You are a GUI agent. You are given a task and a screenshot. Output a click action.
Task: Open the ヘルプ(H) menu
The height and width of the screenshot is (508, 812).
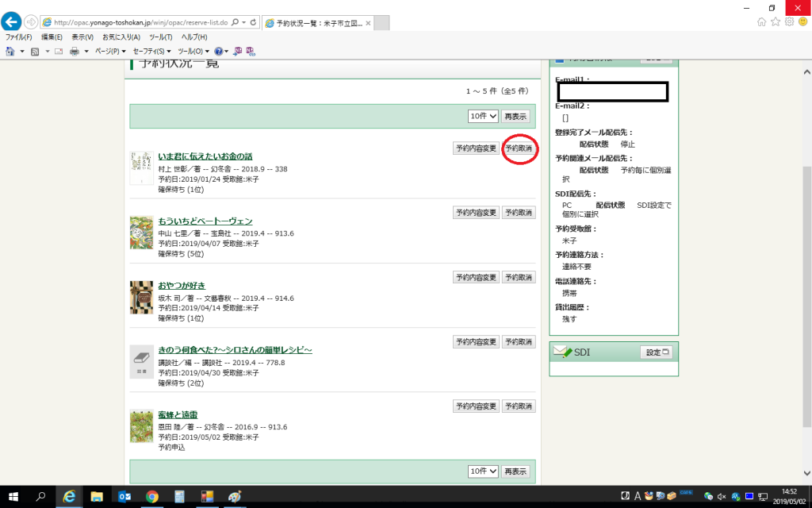pyautogui.click(x=194, y=37)
